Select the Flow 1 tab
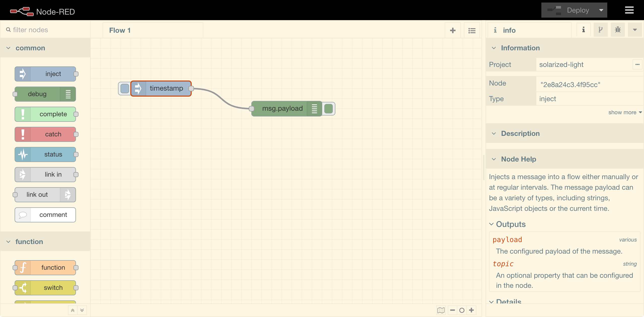The image size is (644, 317). click(120, 30)
